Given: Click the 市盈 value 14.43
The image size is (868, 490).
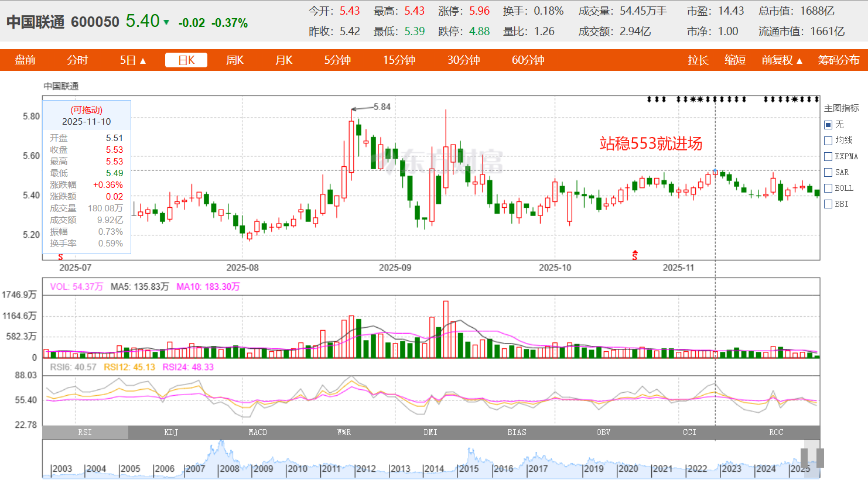Looking at the screenshot, I should [x=731, y=11].
